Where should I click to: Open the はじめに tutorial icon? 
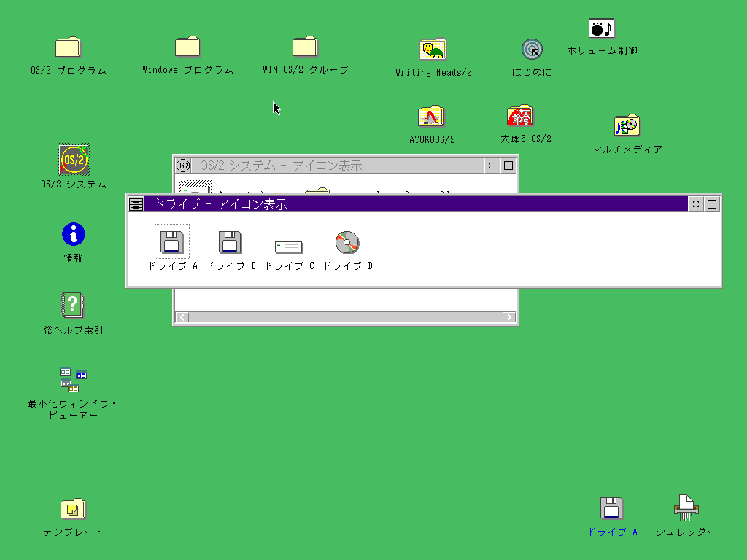[x=532, y=50]
